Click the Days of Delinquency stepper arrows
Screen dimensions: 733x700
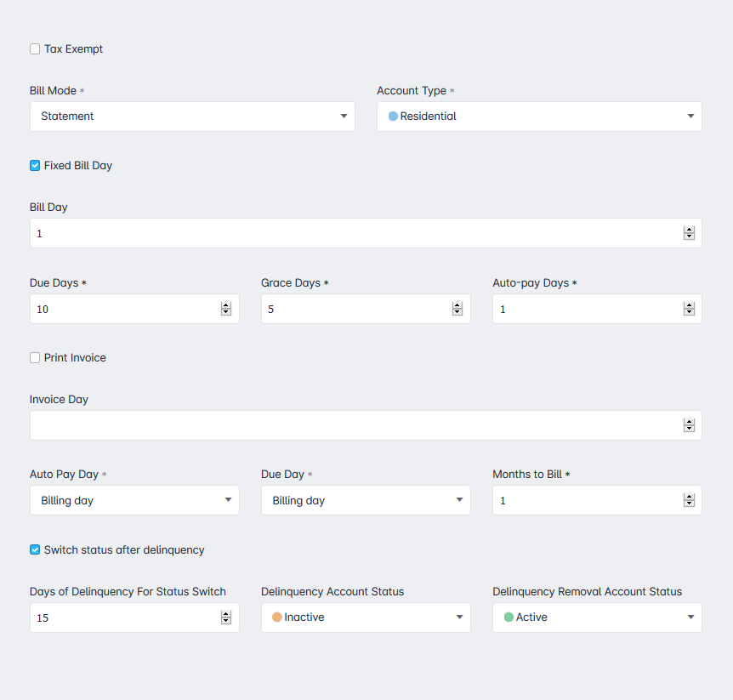226,617
